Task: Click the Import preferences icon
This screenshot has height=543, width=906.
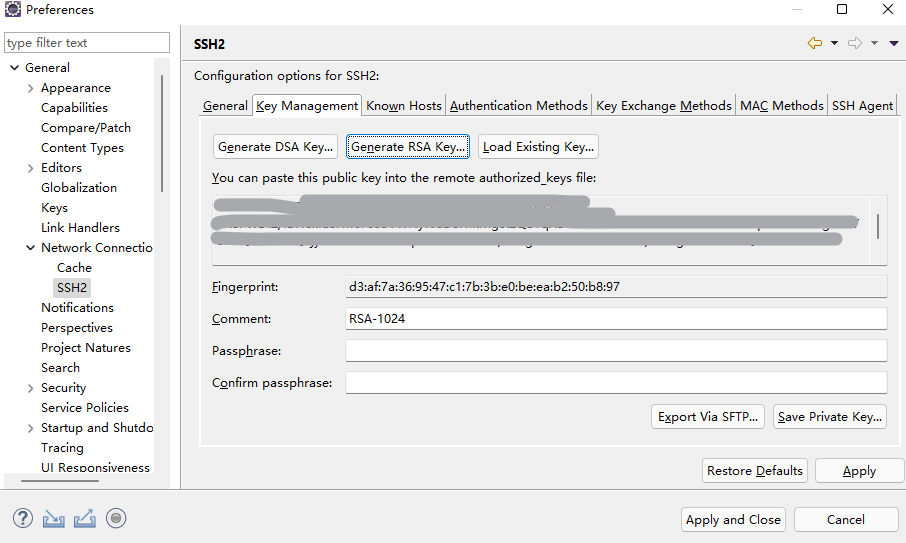Action: [x=54, y=518]
